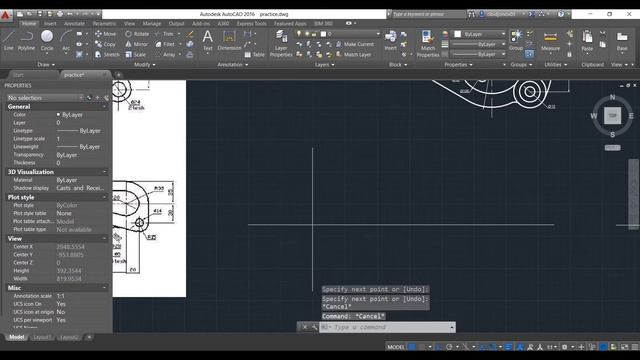
Task: Click the Group tool
Action: (x=516, y=40)
